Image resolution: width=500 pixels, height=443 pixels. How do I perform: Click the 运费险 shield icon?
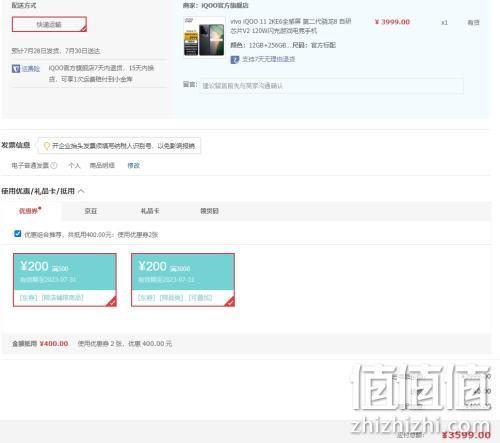[x=16, y=69]
